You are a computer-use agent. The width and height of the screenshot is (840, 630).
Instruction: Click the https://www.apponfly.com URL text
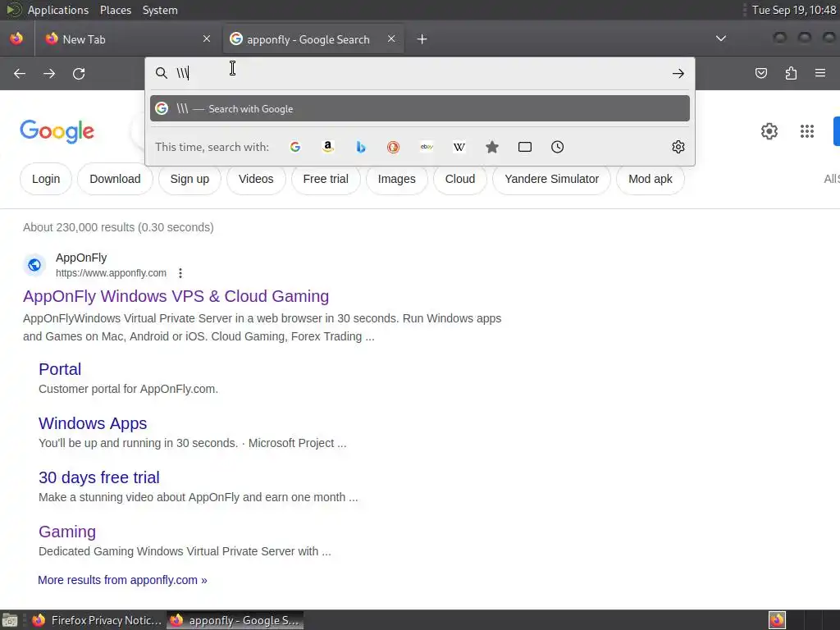pos(111,273)
